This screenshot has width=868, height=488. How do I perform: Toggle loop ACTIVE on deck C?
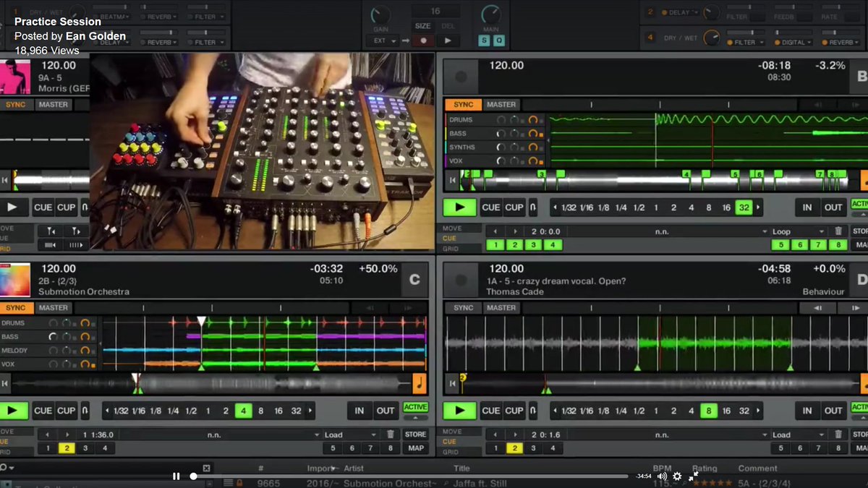tap(416, 408)
